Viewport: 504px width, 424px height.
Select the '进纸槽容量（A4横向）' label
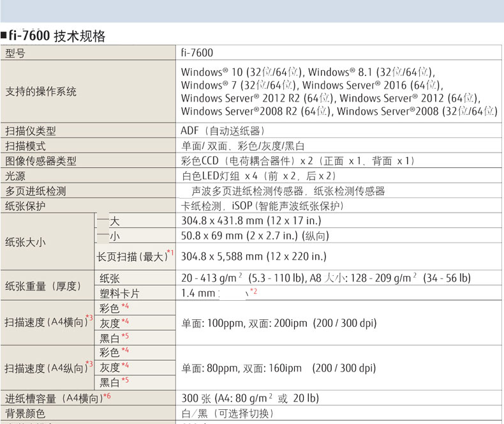point(54,398)
